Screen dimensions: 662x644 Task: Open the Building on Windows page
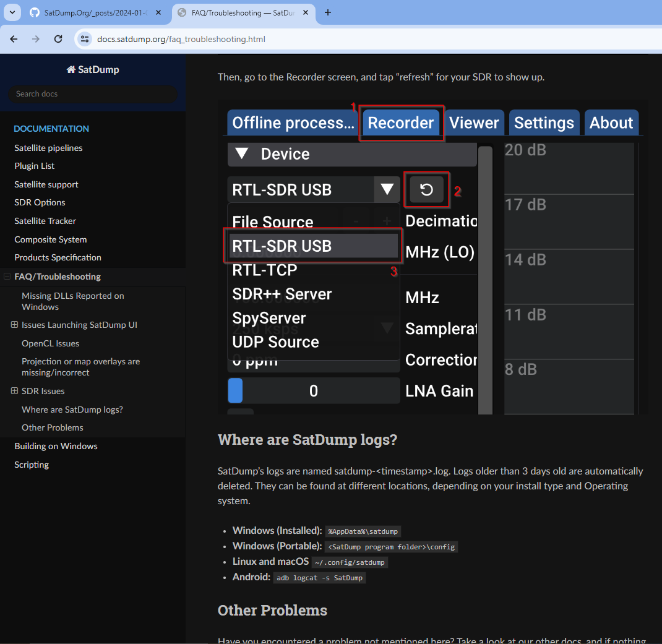click(56, 446)
